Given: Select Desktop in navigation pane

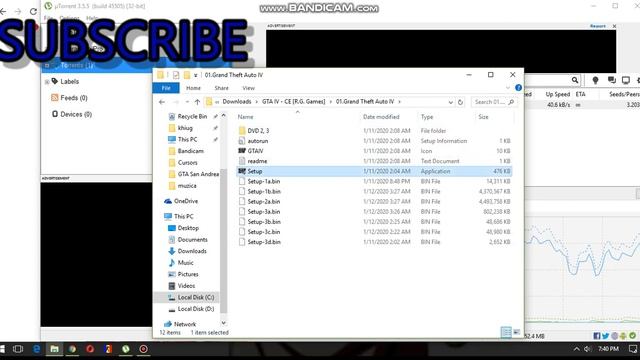Looking at the screenshot, I should (188, 228).
